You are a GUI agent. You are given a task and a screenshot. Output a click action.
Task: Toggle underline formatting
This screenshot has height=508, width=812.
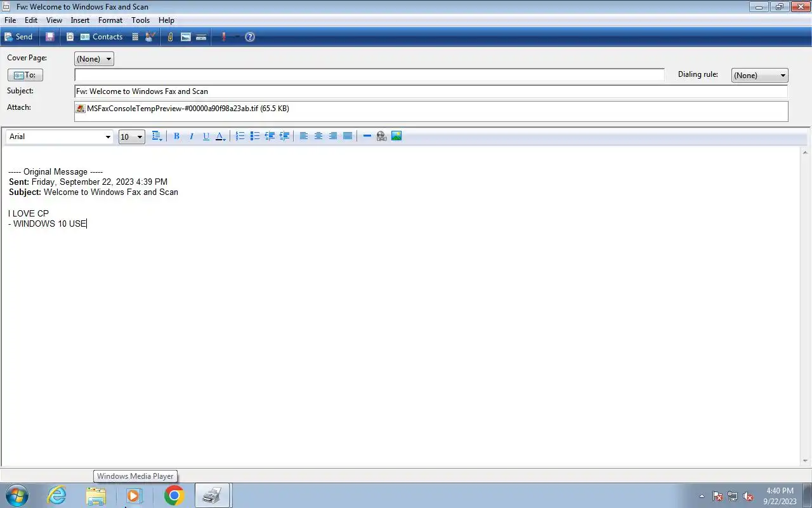pyautogui.click(x=206, y=136)
